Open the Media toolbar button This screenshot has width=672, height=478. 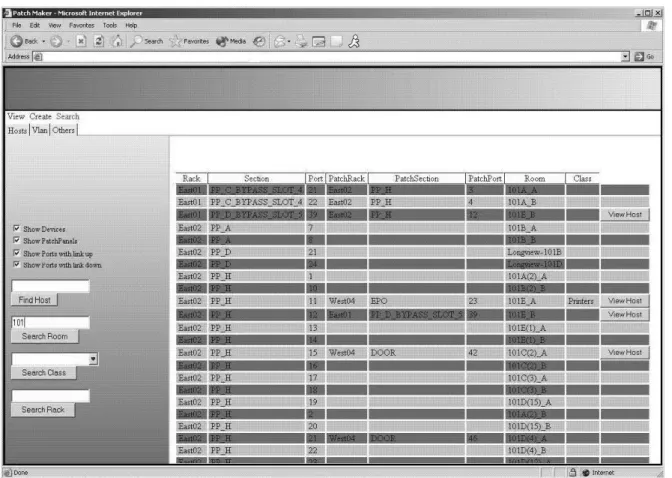coord(231,41)
